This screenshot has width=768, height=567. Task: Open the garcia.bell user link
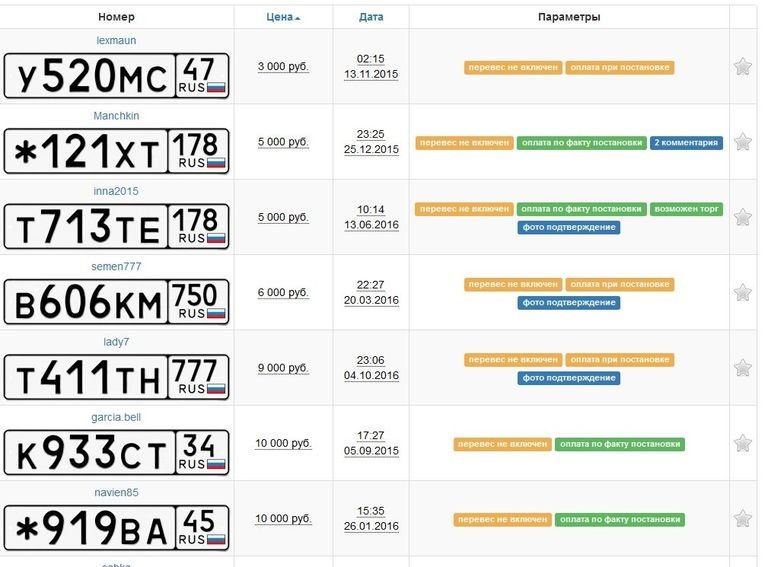pos(116,417)
